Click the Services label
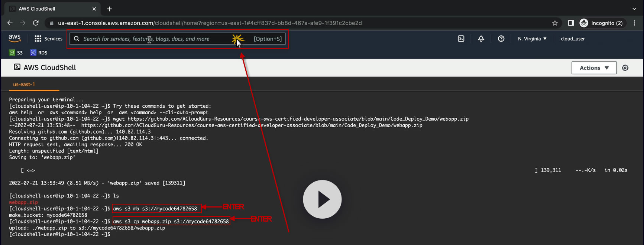644x245 pixels. (x=53, y=39)
